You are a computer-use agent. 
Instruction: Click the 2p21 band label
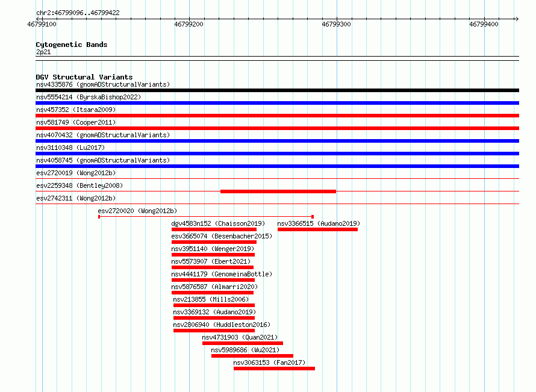[43, 52]
